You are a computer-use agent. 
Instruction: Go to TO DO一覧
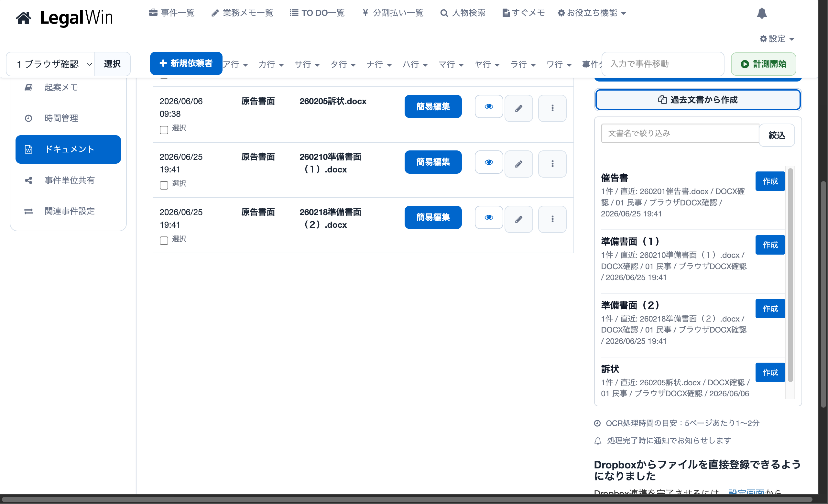[x=317, y=13]
